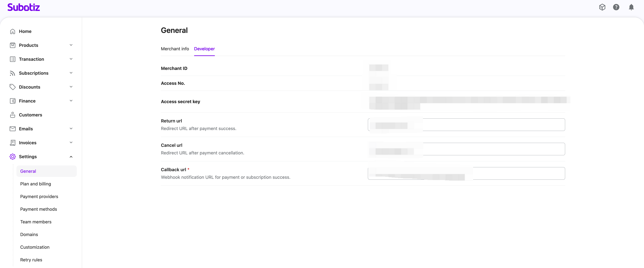Click the Customers person icon
The image size is (644, 268).
point(12,115)
